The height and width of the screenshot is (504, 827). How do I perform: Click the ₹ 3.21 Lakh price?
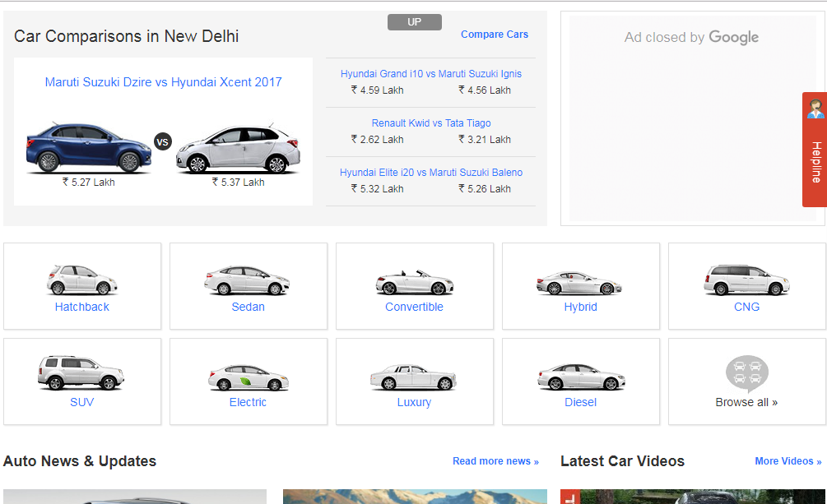pos(485,140)
